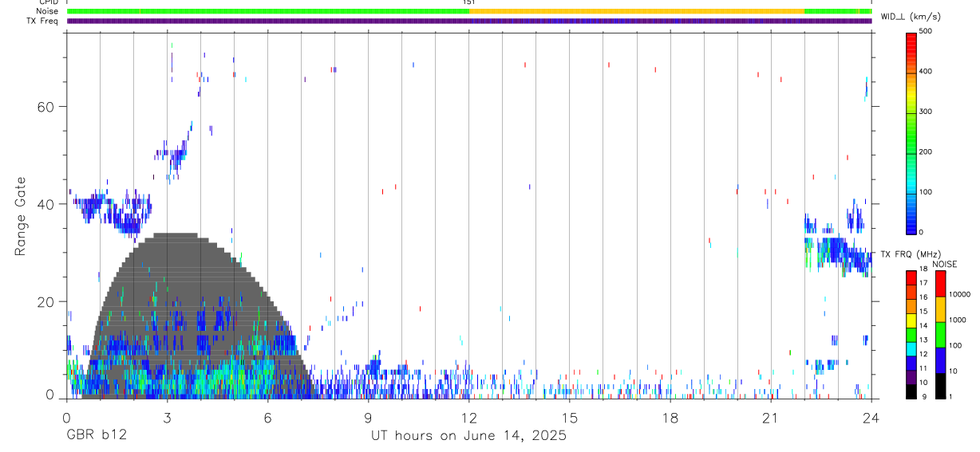Screen dimensions: 980x452
Task: Click the 3 tick on UT hours axis
Action: coord(168,416)
